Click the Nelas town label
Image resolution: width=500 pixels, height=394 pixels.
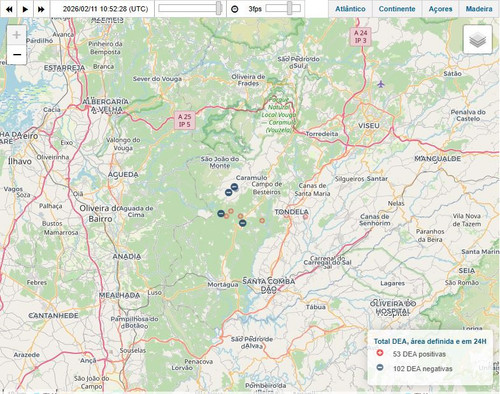click(396, 203)
